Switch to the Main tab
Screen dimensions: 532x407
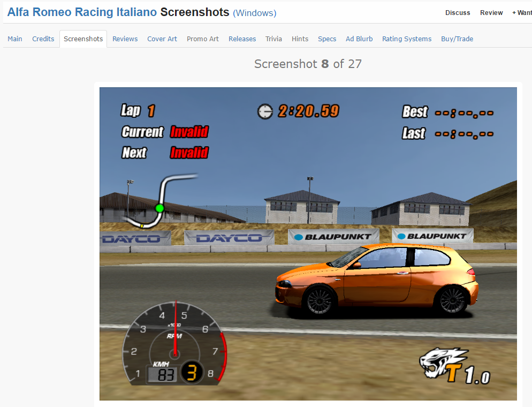[15, 39]
